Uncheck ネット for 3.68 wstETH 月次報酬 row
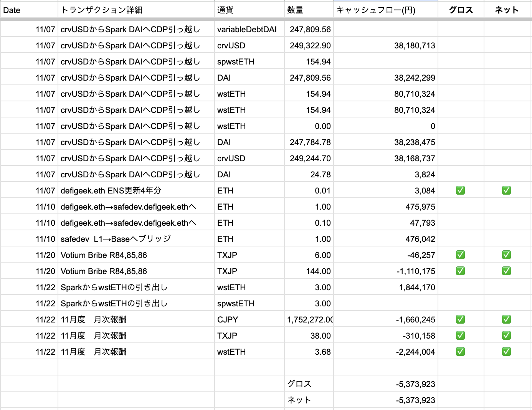The image size is (532, 410). 506,352
